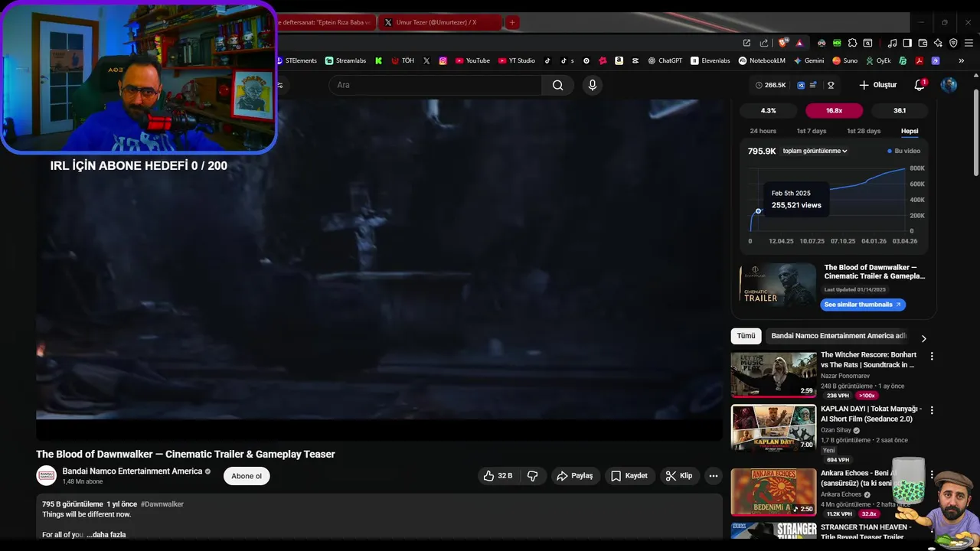Select the 1st 7 days tab
Viewport: 980px width, 551px height.
(x=812, y=131)
